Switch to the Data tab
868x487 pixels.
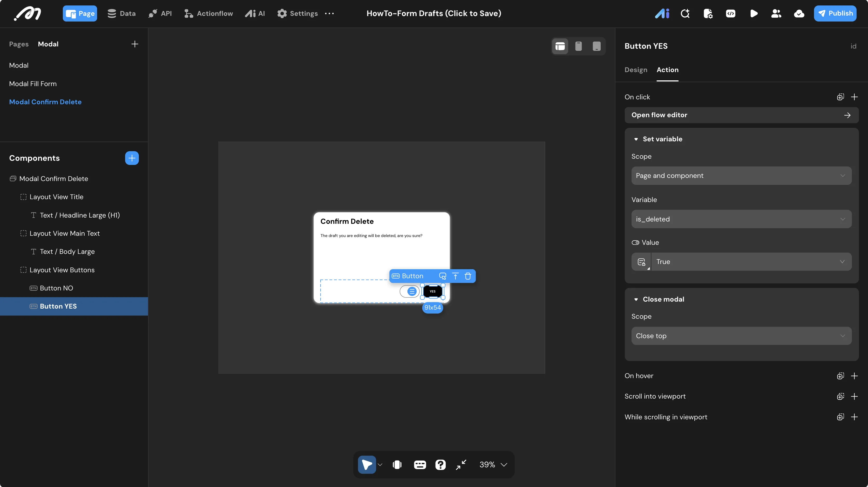click(121, 13)
